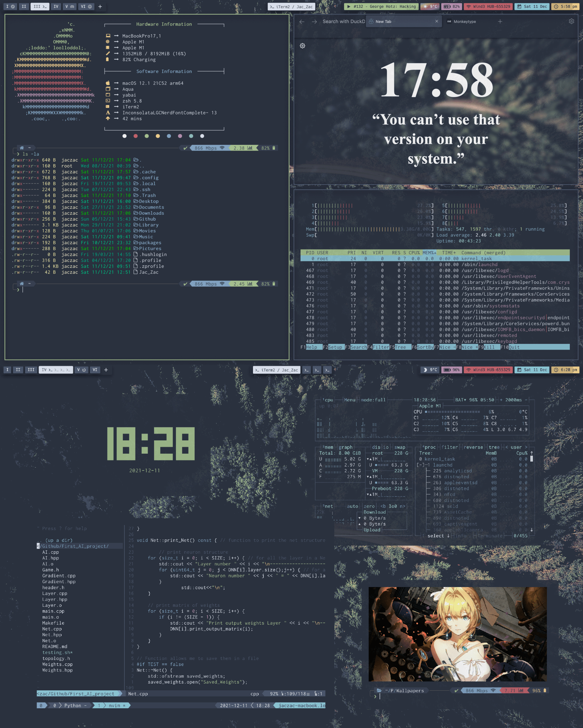Click the clock widget showing 6:28 pm

(565, 370)
